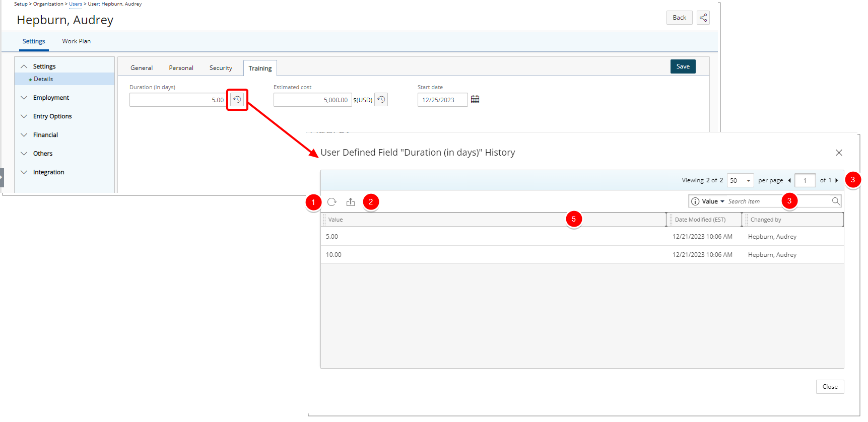Open the Start date calendar picker

(475, 100)
